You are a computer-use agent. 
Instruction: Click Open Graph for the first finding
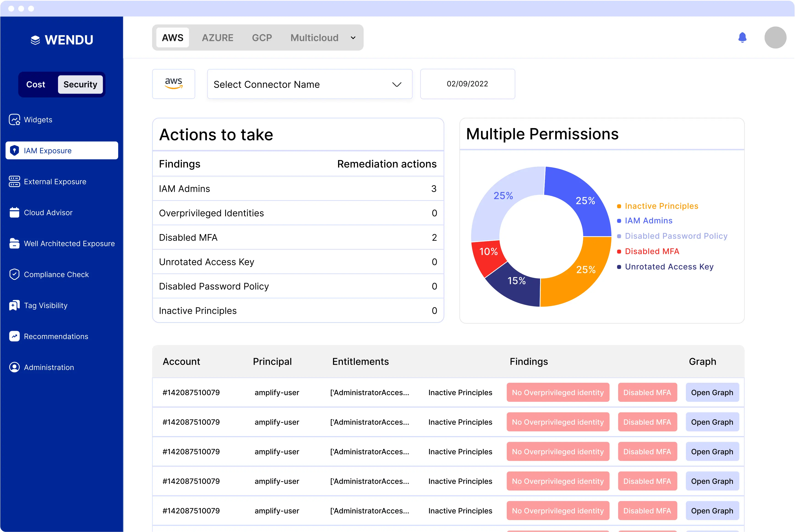pos(713,392)
